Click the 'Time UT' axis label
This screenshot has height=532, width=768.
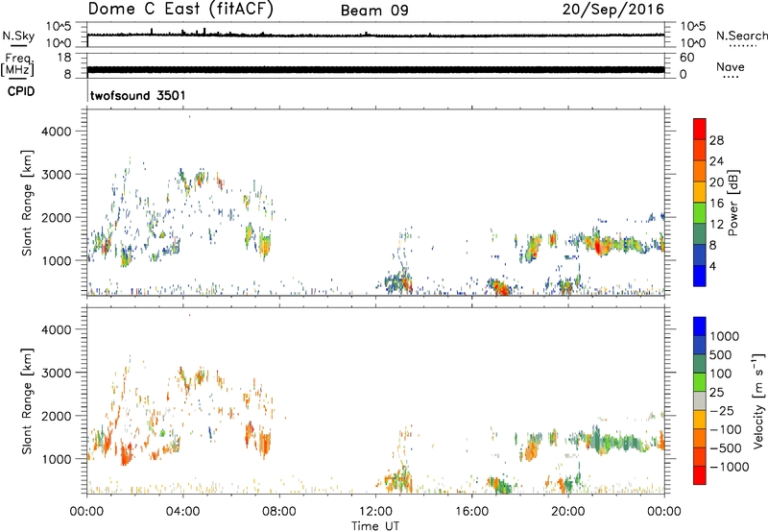(375, 526)
